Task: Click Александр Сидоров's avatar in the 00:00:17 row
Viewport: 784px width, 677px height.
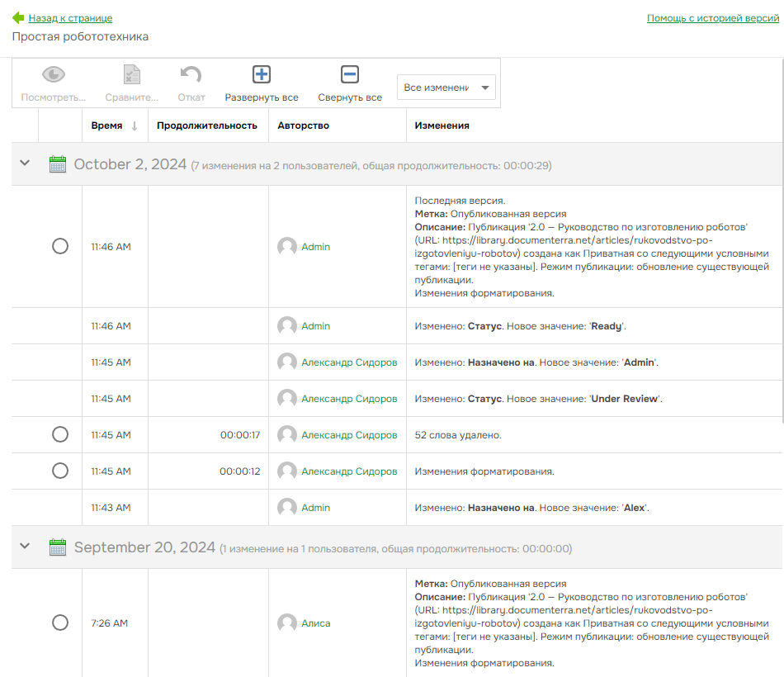Action: (x=287, y=435)
